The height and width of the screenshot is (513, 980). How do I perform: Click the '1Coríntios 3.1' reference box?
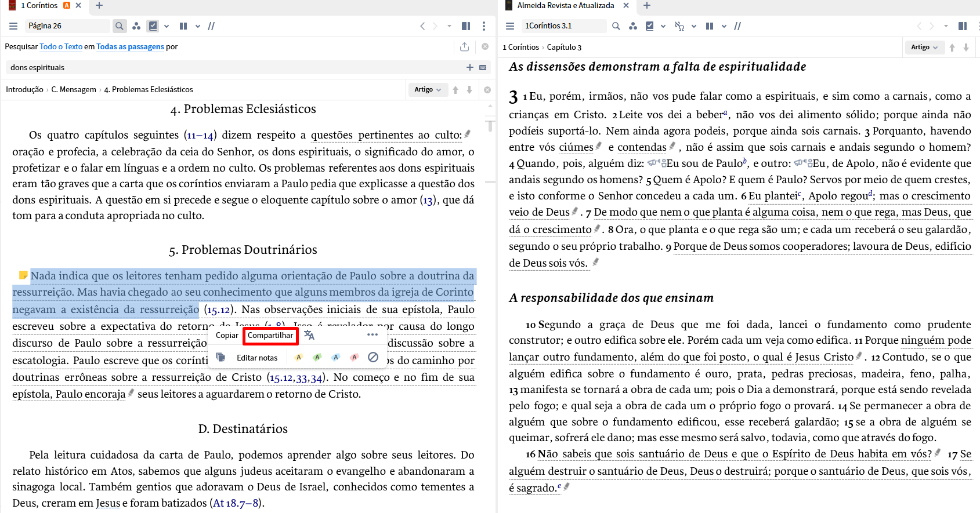point(563,26)
